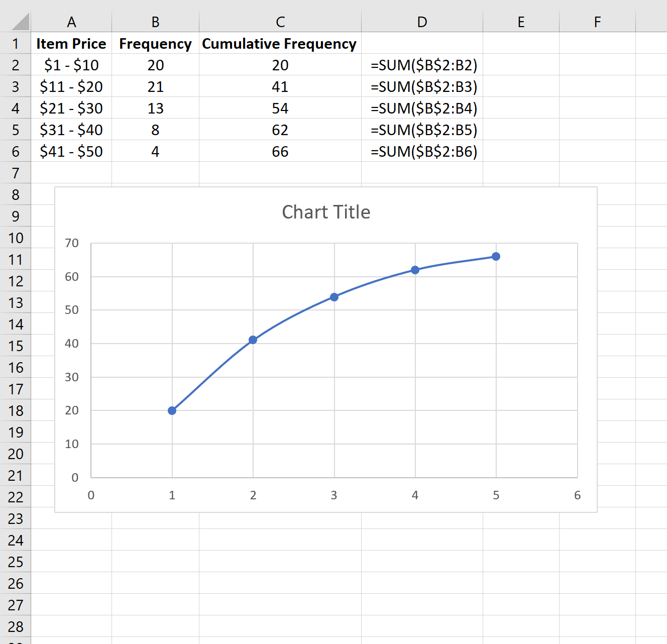667x644 pixels.
Task: Click horizontal axis label 0
Action: coord(91,495)
